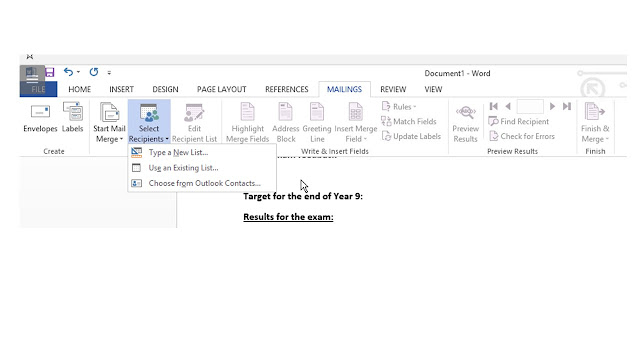Switch to PAGE LAYOUT tab
The height and width of the screenshot is (360, 640).
click(222, 89)
